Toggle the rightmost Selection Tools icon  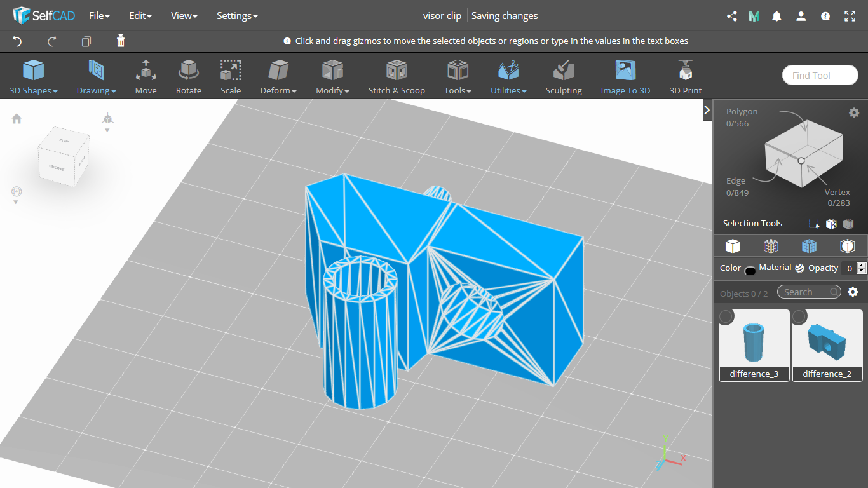click(x=847, y=224)
